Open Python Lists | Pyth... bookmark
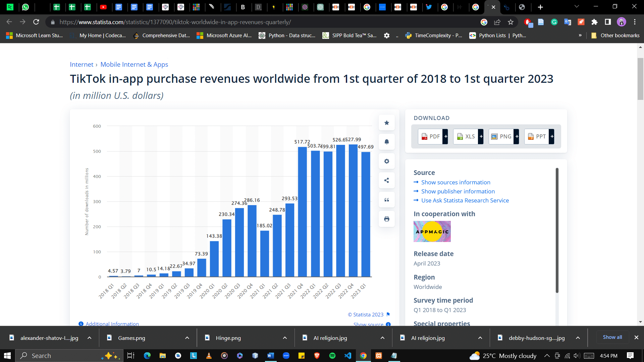This screenshot has height=362, width=644. click(x=498, y=36)
